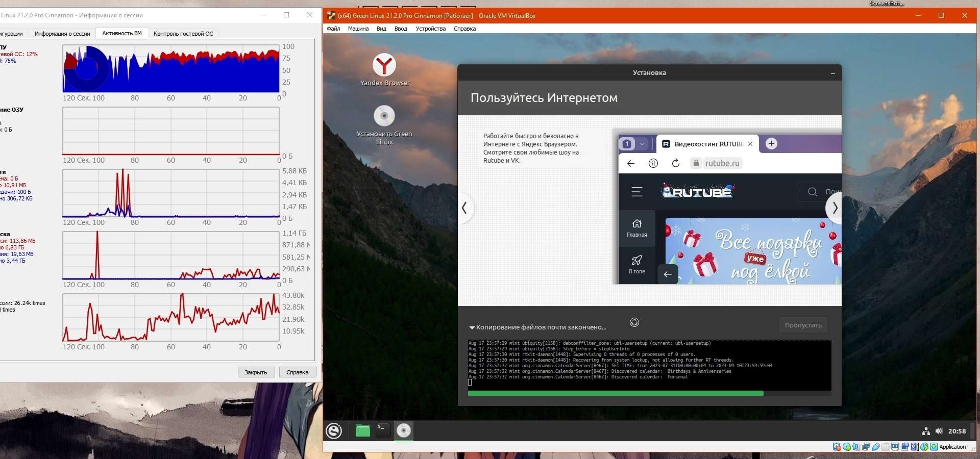Click the CPU virtualization indicator in VirtualBox status bar
This screenshot has width=980, height=459.
(915, 447)
